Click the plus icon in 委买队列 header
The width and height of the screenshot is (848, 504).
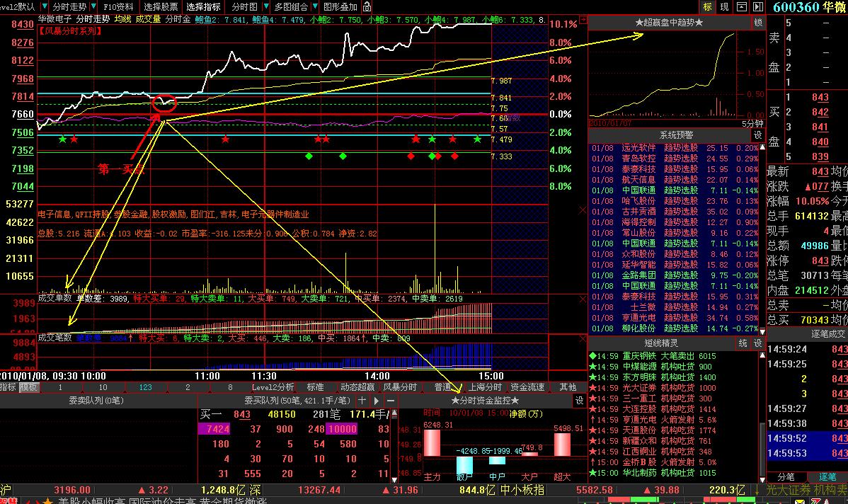tap(362, 401)
